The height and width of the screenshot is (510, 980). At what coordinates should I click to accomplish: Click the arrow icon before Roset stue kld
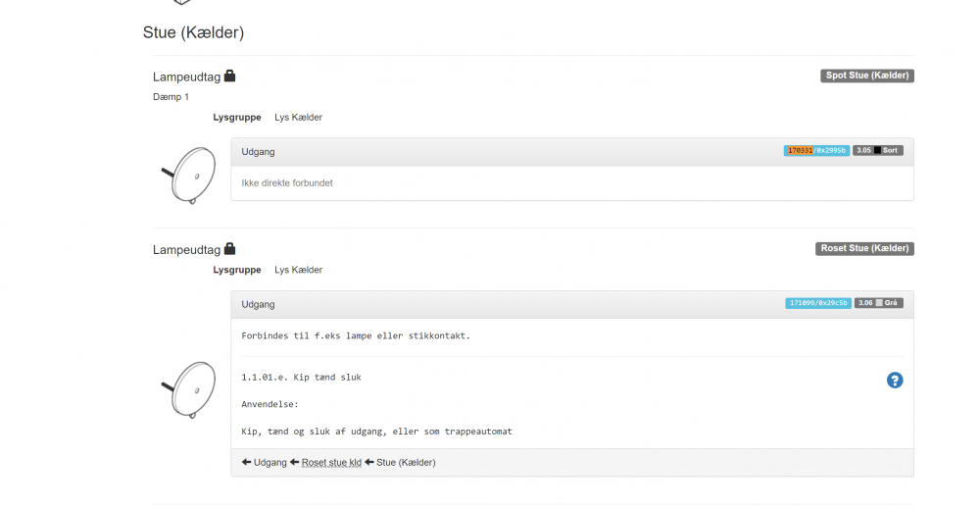coord(294,462)
